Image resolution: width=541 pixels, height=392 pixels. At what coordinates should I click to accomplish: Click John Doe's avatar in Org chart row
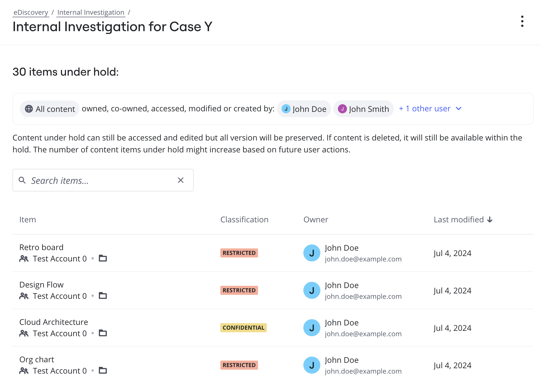coord(312,365)
